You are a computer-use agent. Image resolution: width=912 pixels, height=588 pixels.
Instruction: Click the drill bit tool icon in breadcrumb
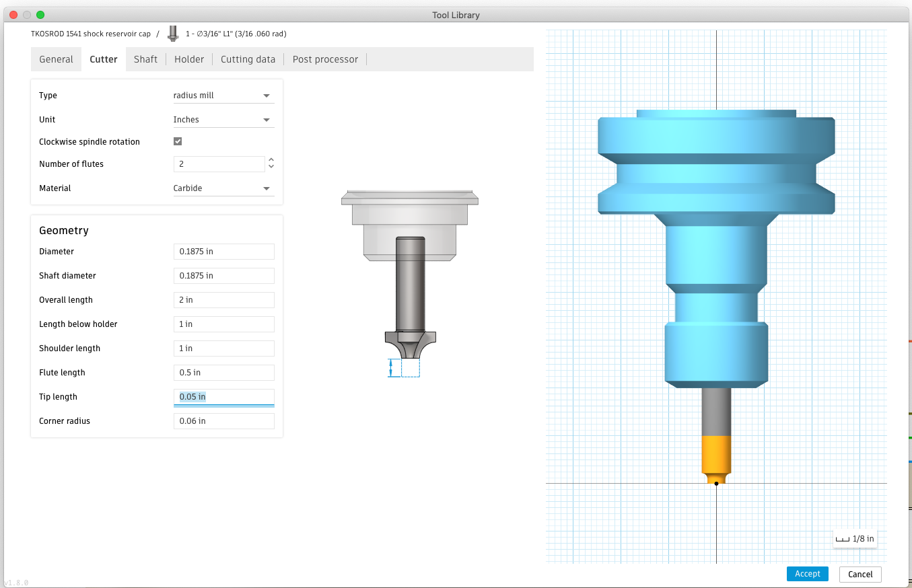173,33
